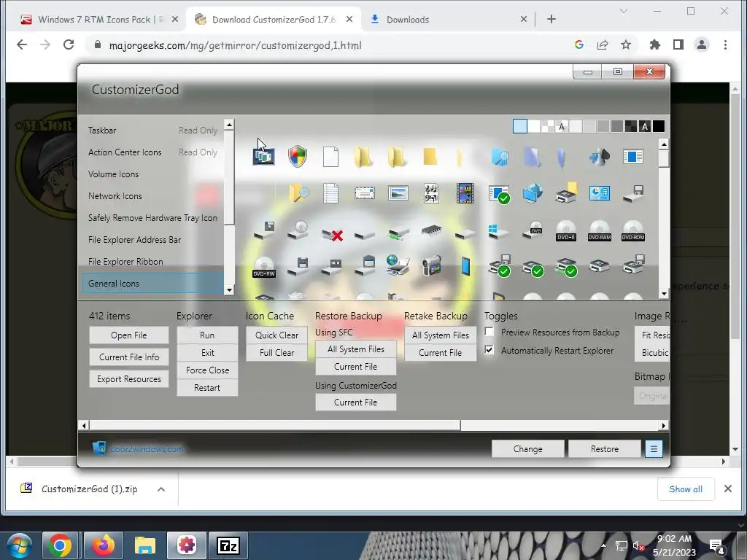This screenshot has width=747, height=560.
Task: Click right arrow of options horizontal scrollbar
Action: (x=664, y=425)
